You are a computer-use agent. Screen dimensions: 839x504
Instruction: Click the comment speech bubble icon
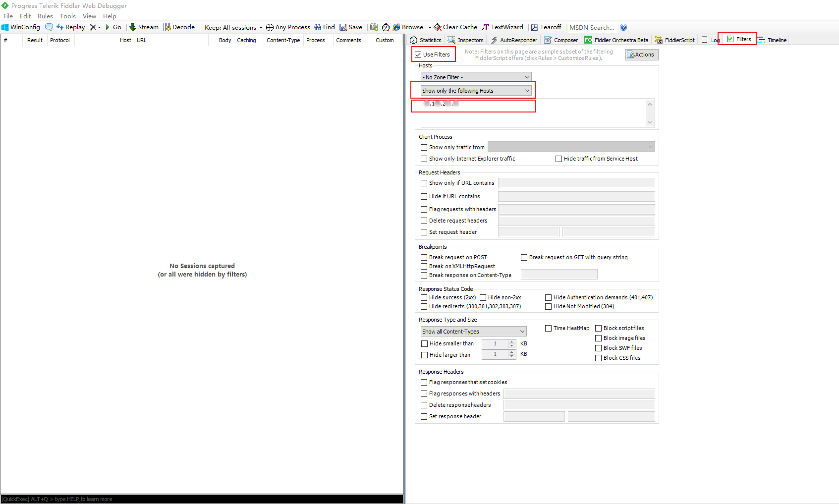pos(49,27)
